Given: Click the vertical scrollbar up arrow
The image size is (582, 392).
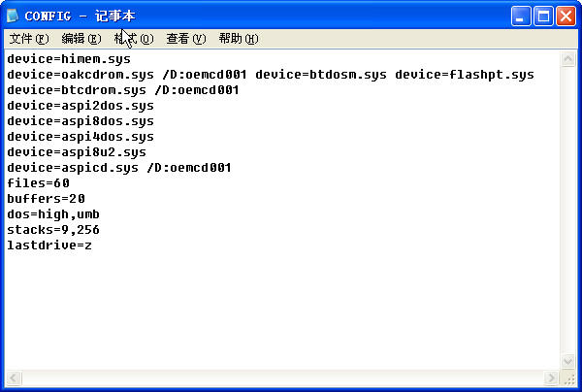Looking at the screenshot, I should [568, 58].
